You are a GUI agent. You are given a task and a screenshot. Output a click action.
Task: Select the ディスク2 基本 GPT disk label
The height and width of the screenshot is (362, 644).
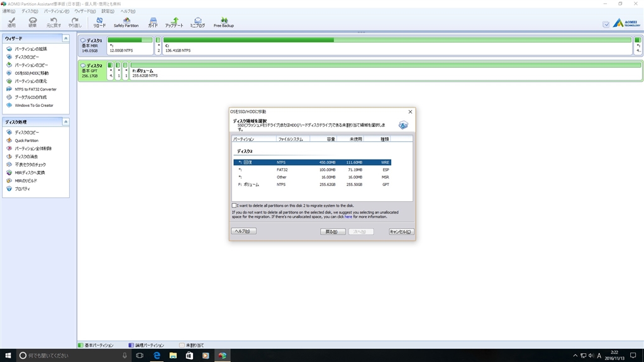[92, 70]
